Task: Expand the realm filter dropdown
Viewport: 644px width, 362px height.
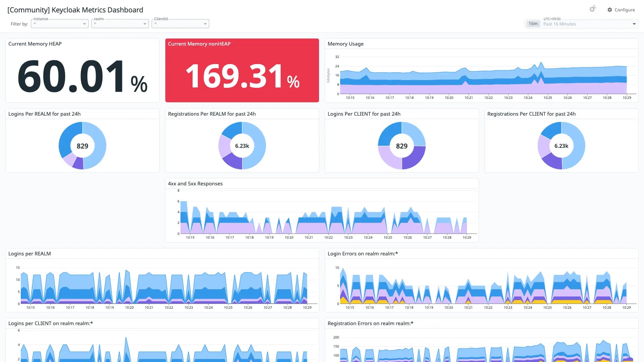Action: (x=120, y=24)
